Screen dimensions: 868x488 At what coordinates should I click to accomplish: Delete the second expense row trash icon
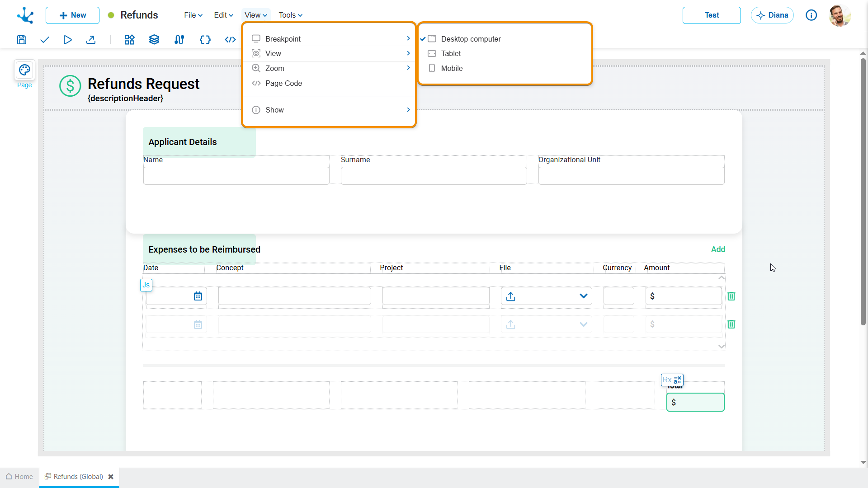[731, 324]
